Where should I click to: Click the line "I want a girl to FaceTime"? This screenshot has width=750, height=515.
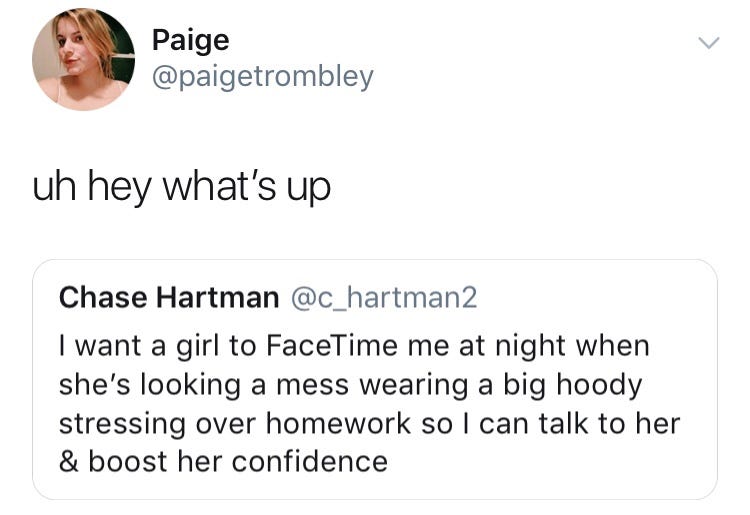tap(354, 346)
